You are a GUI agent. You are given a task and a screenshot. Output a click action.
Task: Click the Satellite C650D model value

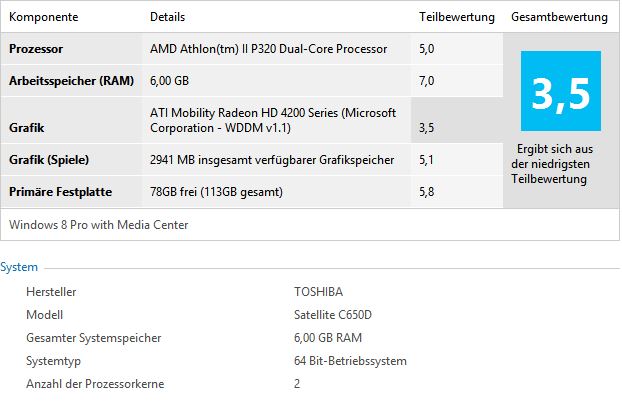333,315
